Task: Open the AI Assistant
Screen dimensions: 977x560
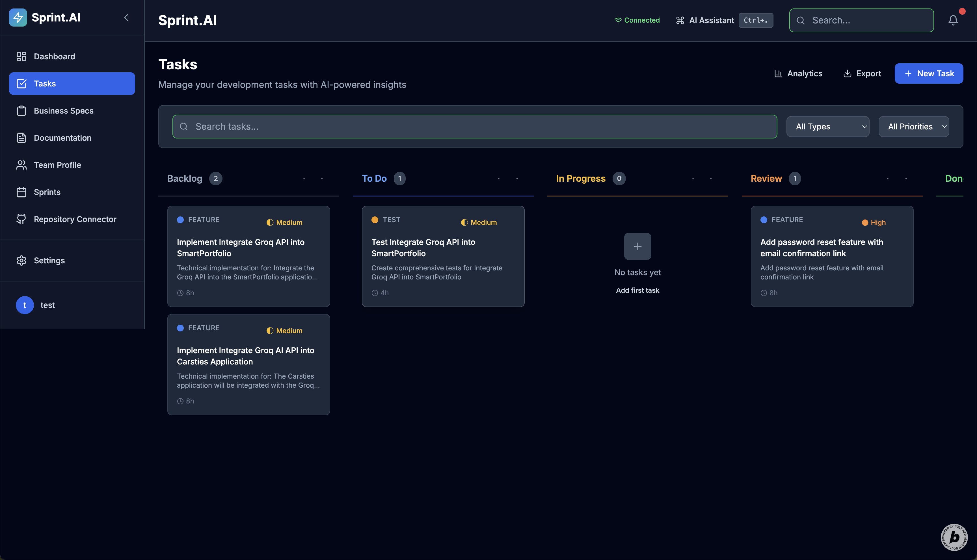Action: 712,20
